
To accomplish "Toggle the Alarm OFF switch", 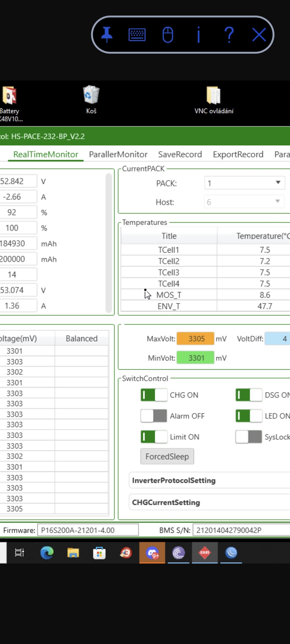I will click(154, 416).
